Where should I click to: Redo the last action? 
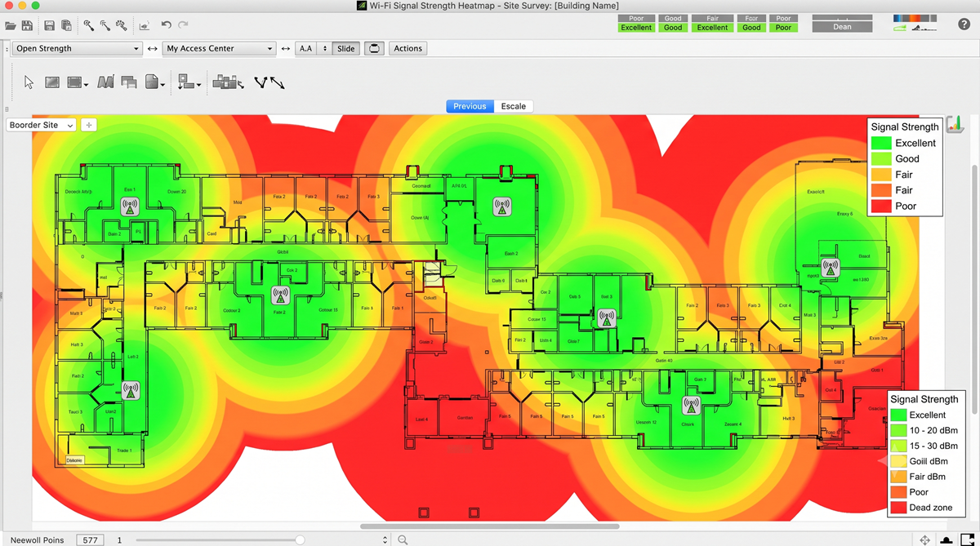click(183, 26)
